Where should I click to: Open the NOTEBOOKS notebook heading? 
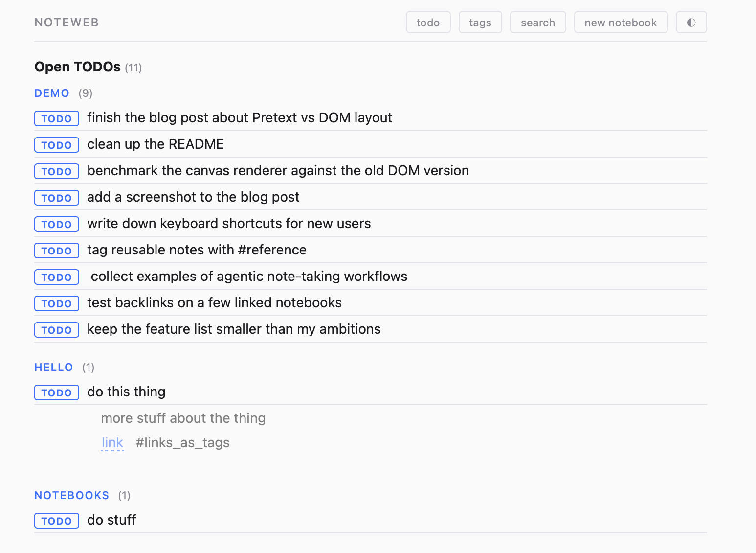(x=72, y=495)
